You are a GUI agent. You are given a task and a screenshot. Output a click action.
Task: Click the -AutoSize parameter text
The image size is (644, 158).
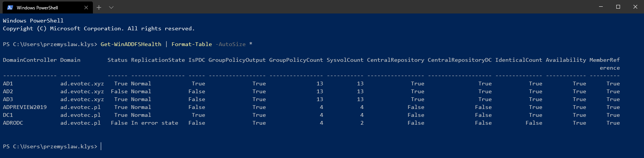(230, 44)
